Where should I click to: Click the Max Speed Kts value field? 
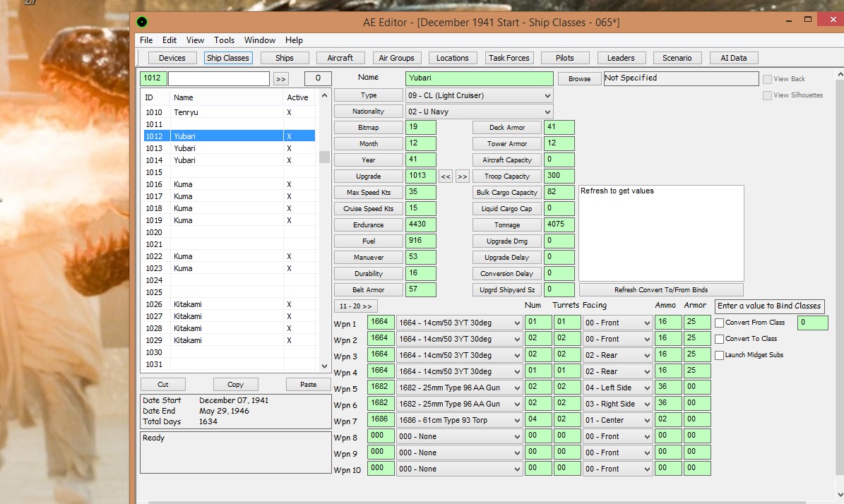[421, 193]
